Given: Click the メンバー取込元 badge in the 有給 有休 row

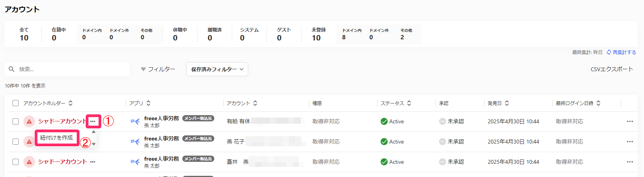Looking at the screenshot, I should [198, 118].
